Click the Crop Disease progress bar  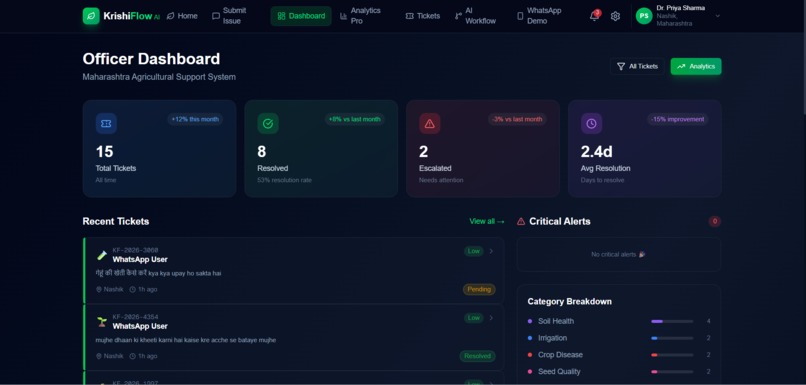click(x=672, y=355)
